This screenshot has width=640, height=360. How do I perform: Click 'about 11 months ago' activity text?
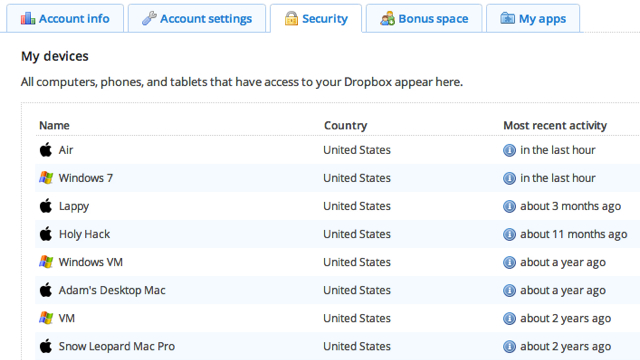[573, 234]
